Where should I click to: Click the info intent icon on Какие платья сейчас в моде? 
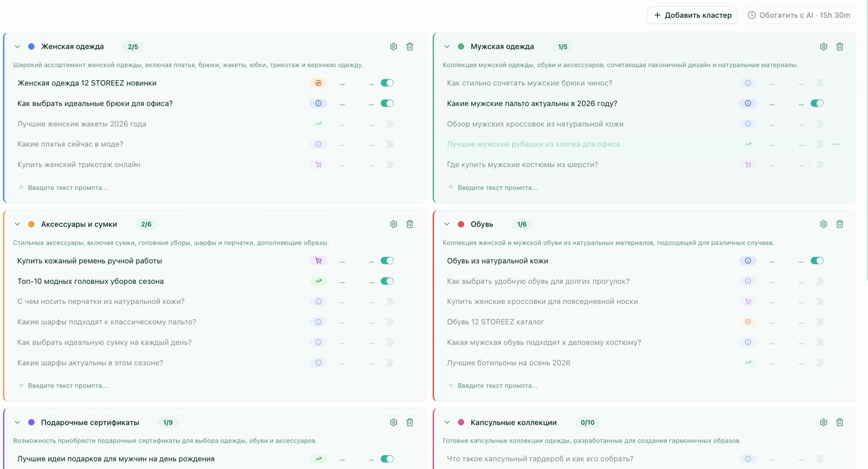pos(318,144)
